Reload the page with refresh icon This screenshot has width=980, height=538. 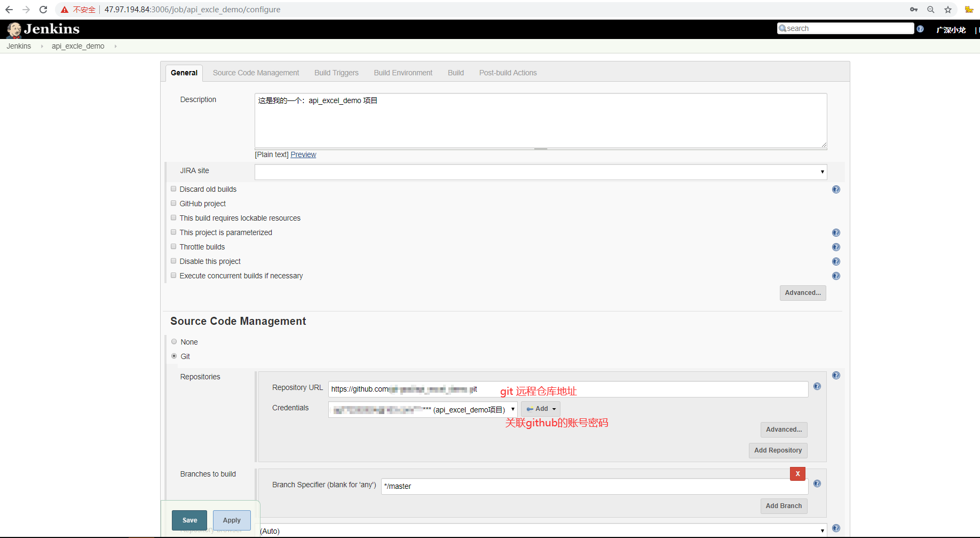(43, 10)
